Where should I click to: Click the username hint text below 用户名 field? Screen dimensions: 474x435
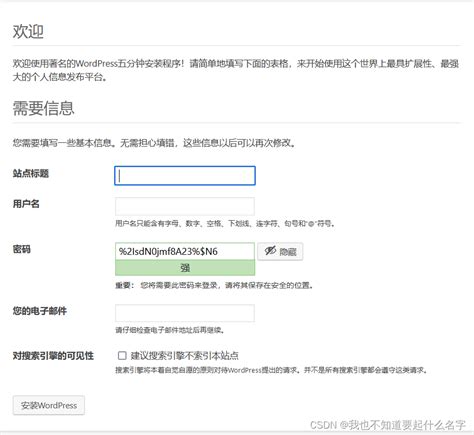[225, 223]
